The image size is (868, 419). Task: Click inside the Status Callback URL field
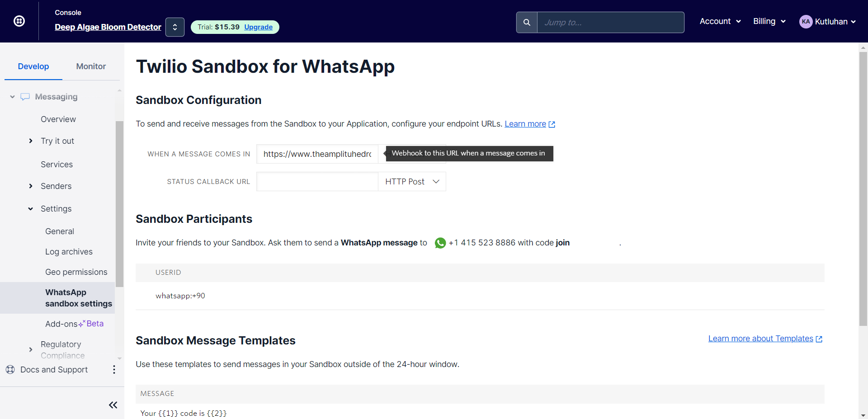click(x=316, y=181)
